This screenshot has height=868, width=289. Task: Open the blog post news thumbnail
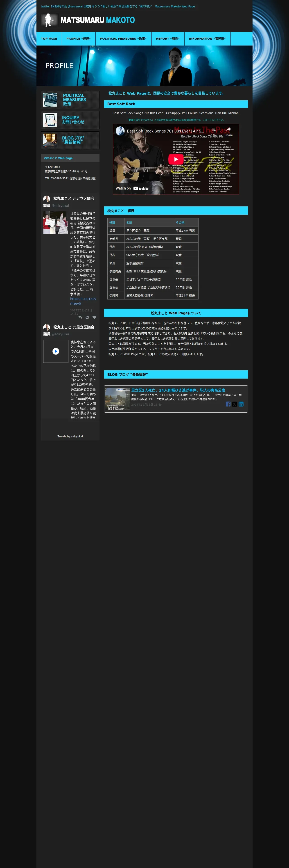pos(117,399)
